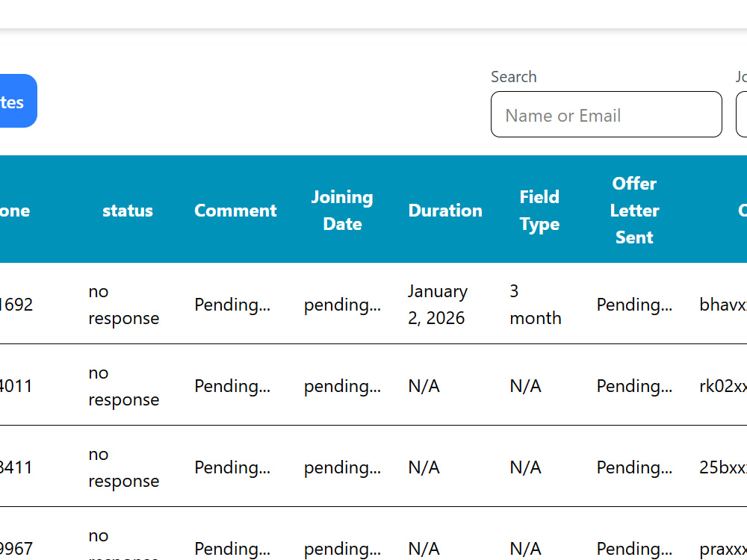Click the blue button ending in 'tes'
The image size is (747, 560).
click(x=18, y=101)
